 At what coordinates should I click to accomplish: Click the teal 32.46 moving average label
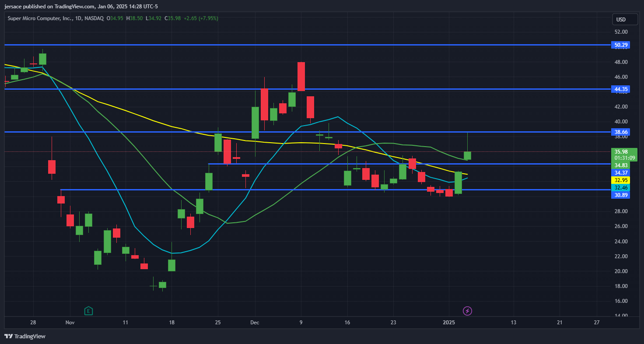(x=621, y=187)
